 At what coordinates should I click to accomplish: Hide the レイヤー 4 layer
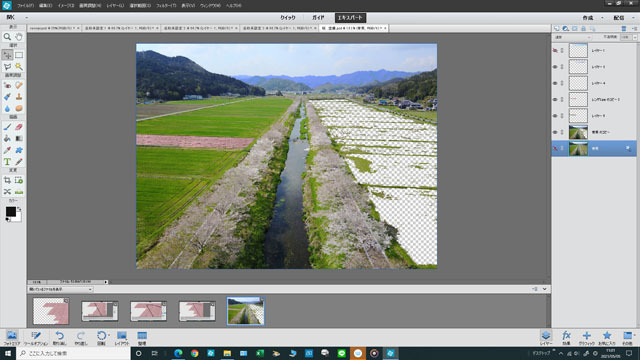click(x=555, y=83)
